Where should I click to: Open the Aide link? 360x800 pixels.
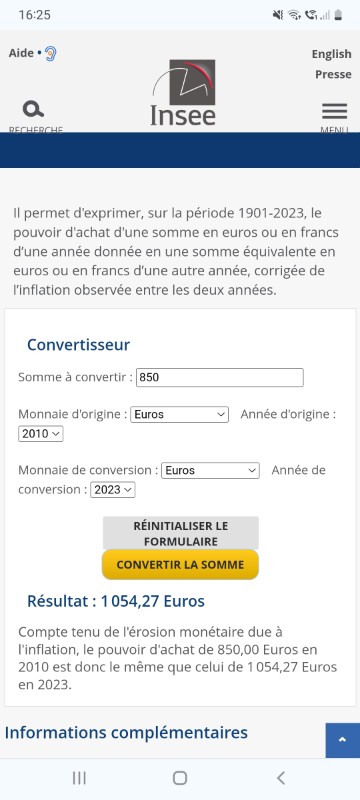(x=21, y=53)
